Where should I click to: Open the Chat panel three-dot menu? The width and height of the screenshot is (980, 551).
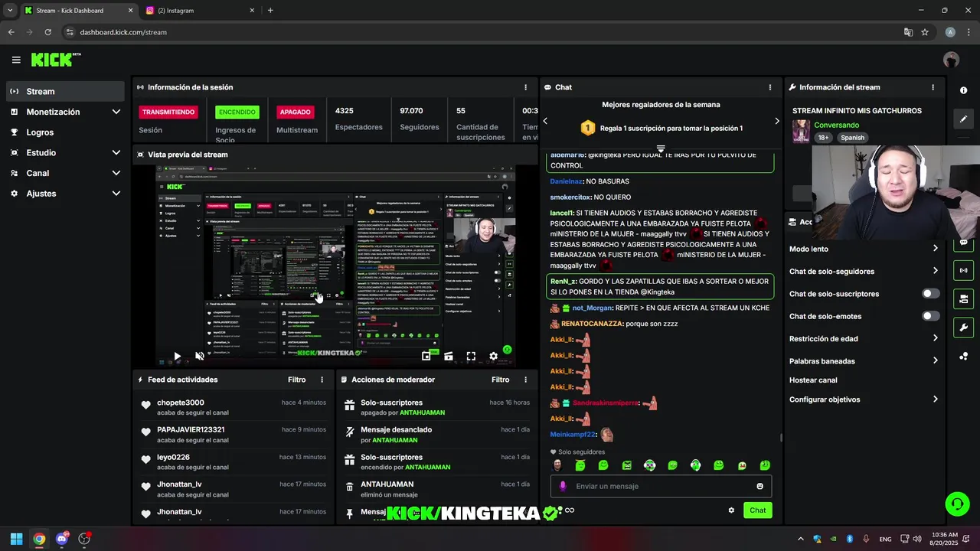tap(770, 87)
